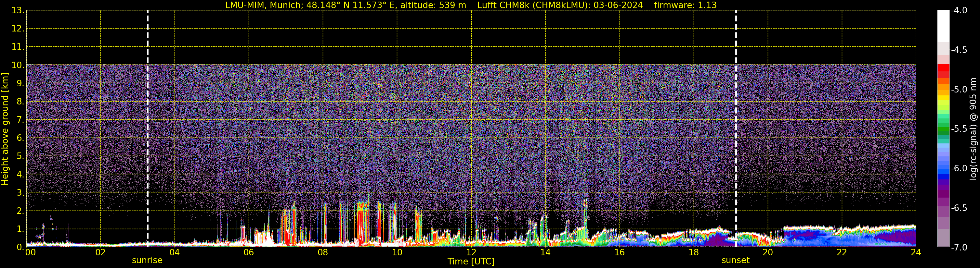Image resolution: width=980 pixels, height=268 pixels.
Task: Click the white top section of the colorbar
Action: pyautogui.click(x=943, y=26)
